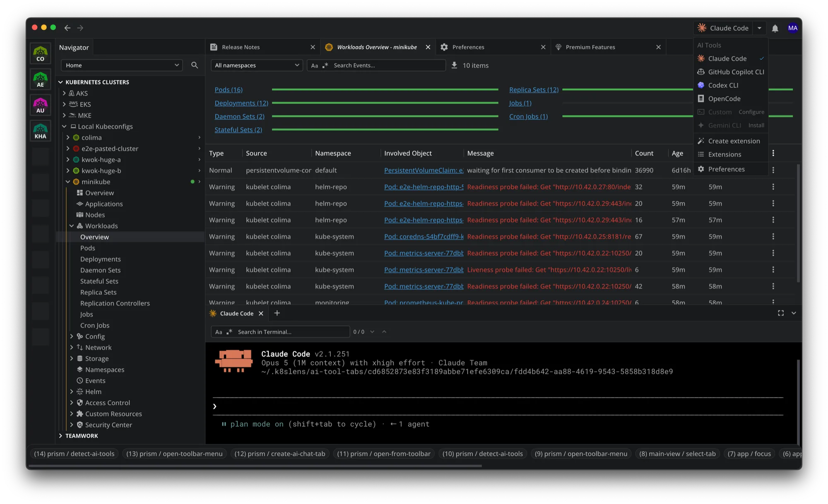Open notifications bell
This screenshot has width=828, height=504.
click(775, 28)
